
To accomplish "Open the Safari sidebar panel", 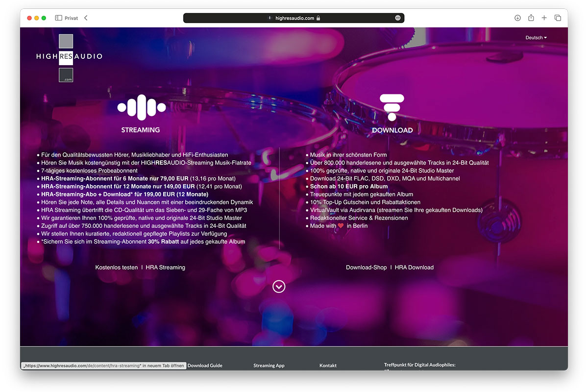I will [x=58, y=18].
